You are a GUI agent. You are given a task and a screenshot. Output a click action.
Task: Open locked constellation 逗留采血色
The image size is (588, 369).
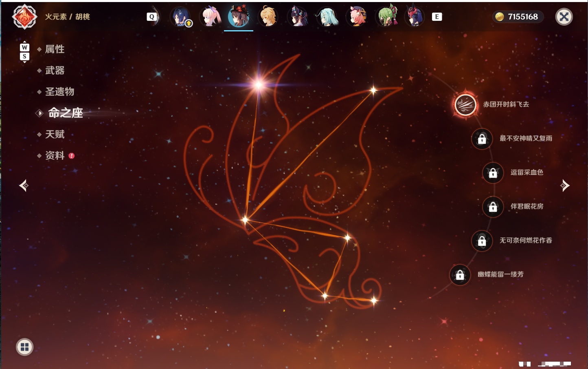pyautogui.click(x=493, y=173)
